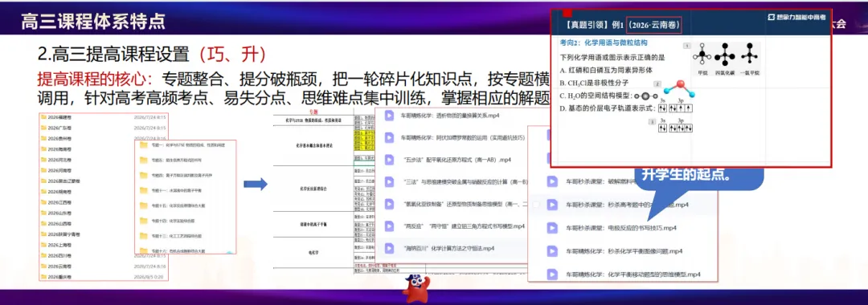Select the 专题十五 folder name
This screenshot has width=868, height=305.
(x=178, y=205)
